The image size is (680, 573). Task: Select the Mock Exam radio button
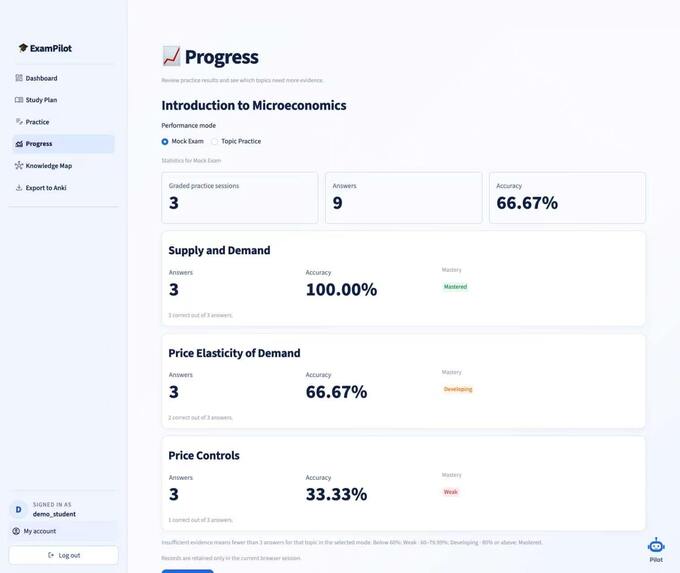coord(165,141)
